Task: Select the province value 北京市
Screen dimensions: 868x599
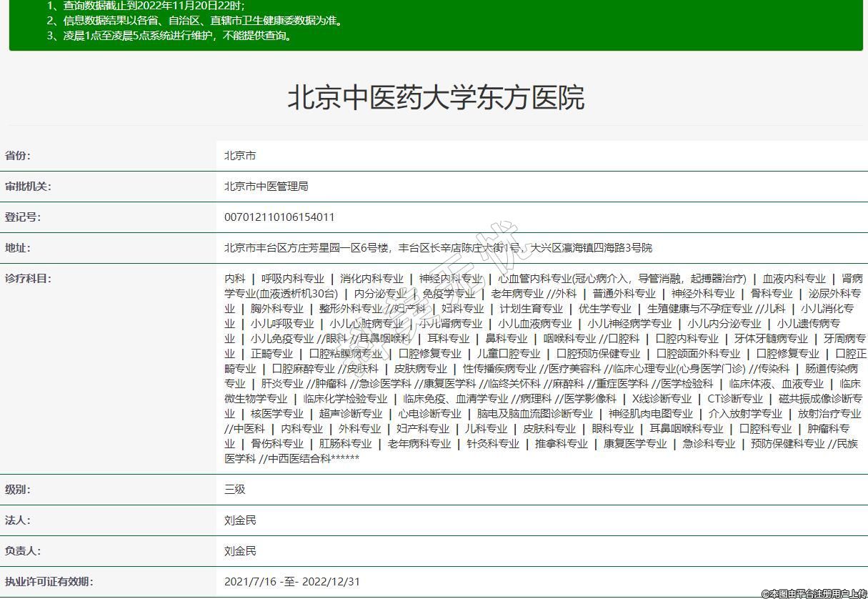Action: click(x=240, y=156)
